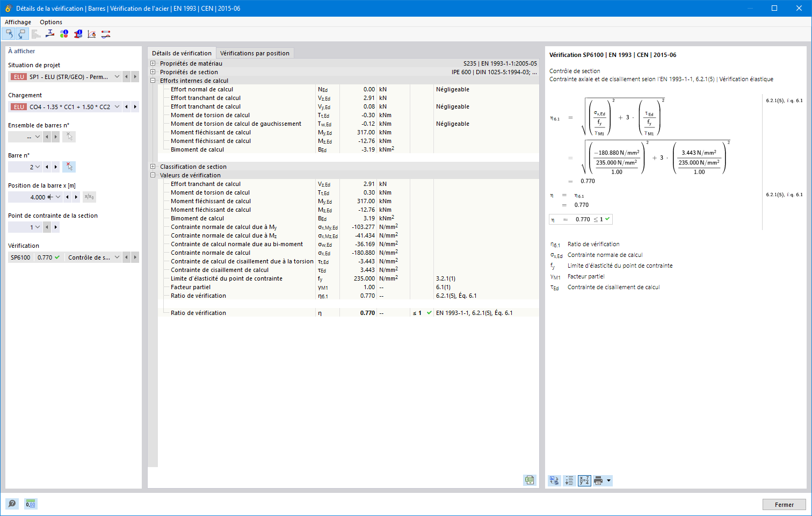Open the printer dropdown arrow
This screenshot has width=812, height=516.
[x=608, y=481]
